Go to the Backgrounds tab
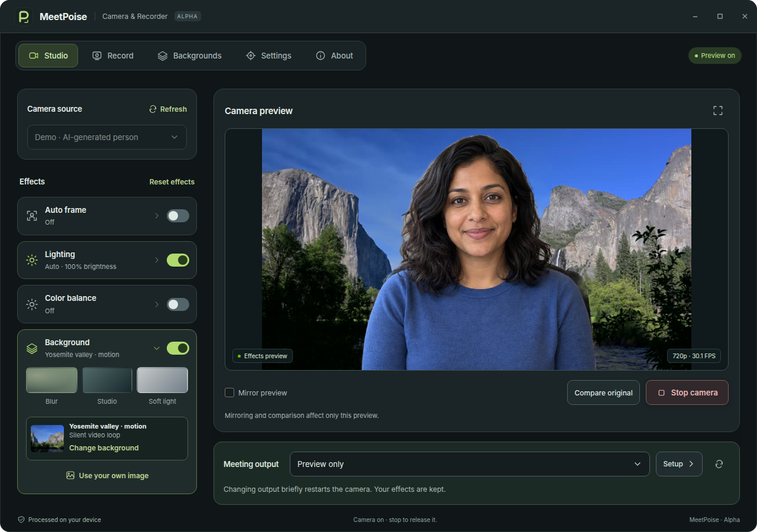Image resolution: width=757 pixels, height=532 pixels. point(189,56)
